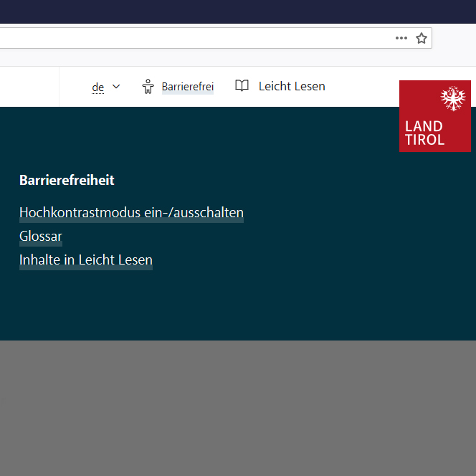476x476 pixels.
Task: Dismiss menu by clicking gray overlay
Action: pyautogui.click(x=238, y=409)
